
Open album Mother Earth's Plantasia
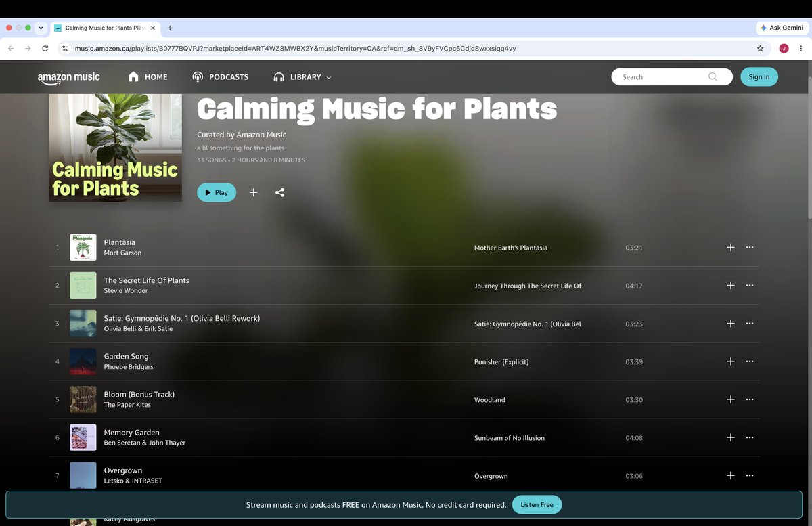pos(511,248)
